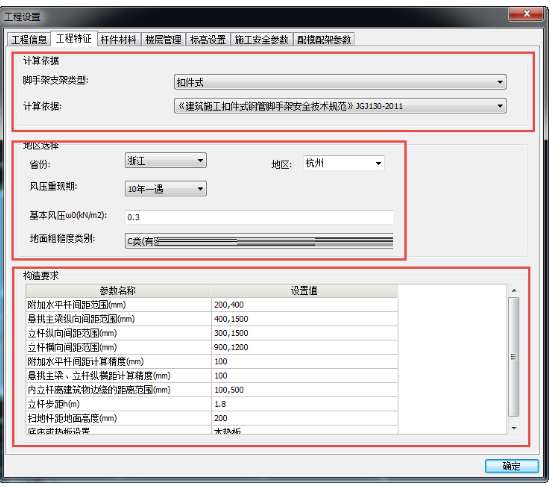Go to the 标高设置 tab
Image resolution: width=559 pixels, height=487 pixels.
[208, 39]
